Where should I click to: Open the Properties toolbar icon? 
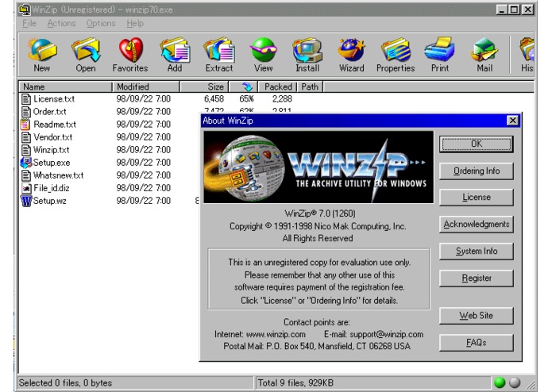pos(396,50)
